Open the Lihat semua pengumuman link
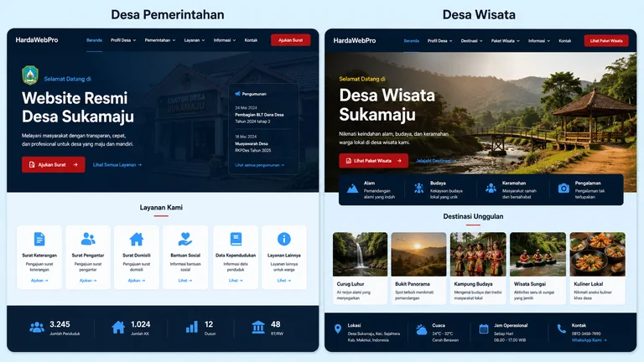Image resolution: width=644 pixels, height=362 pixels. tap(260, 165)
